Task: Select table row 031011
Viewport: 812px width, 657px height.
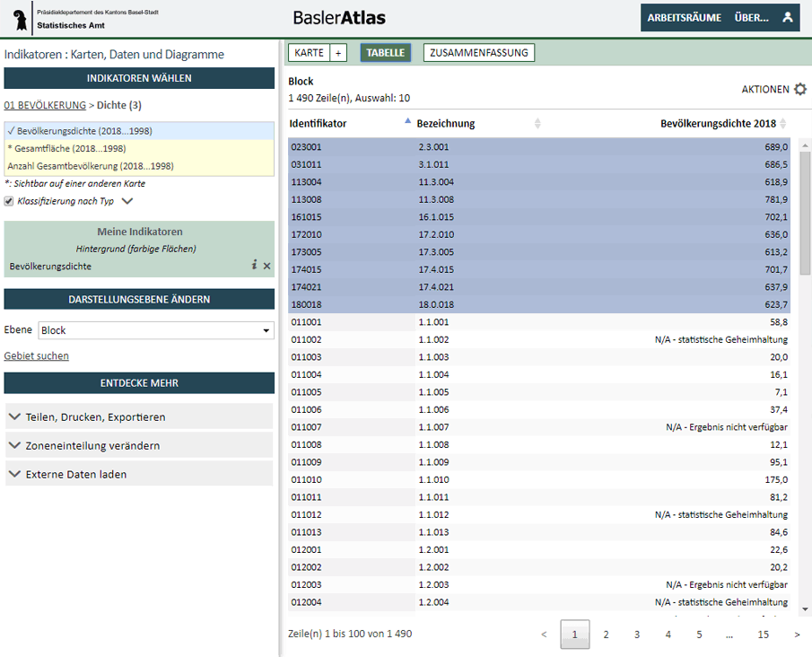Action: [539, 164]
